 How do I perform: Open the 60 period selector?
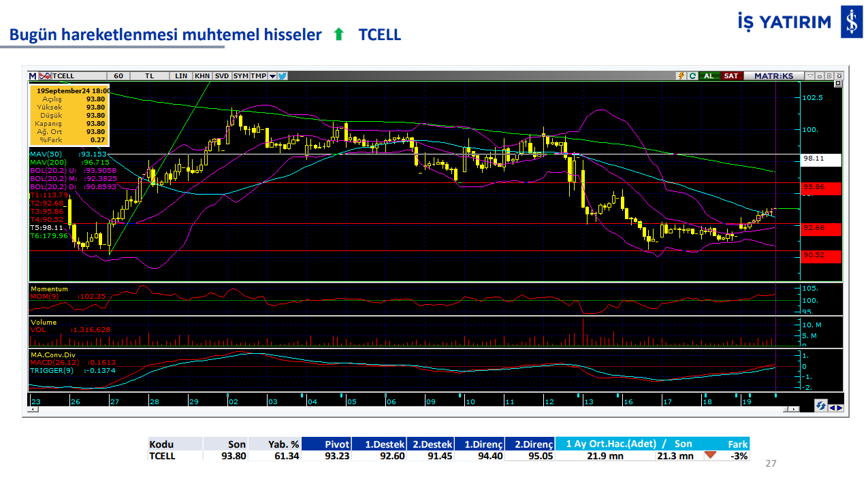click(x=118, y=76)
